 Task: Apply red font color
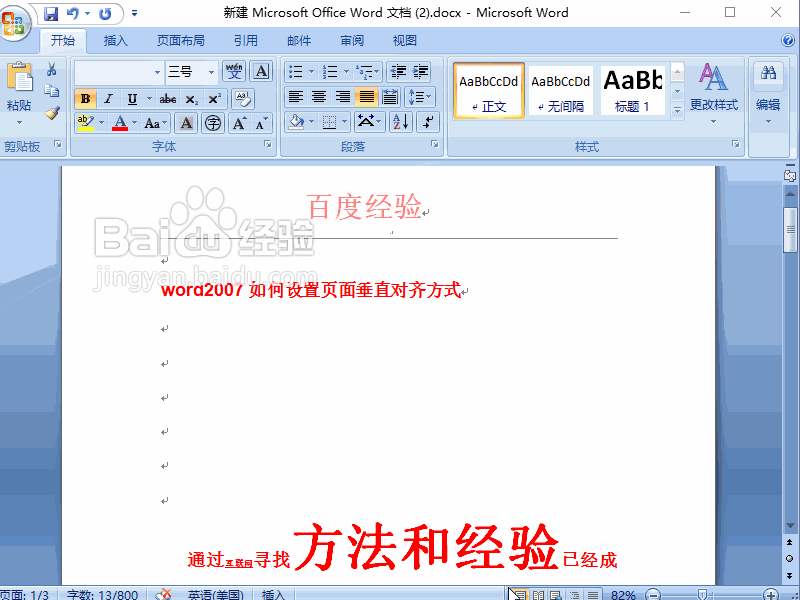point(120,123)
